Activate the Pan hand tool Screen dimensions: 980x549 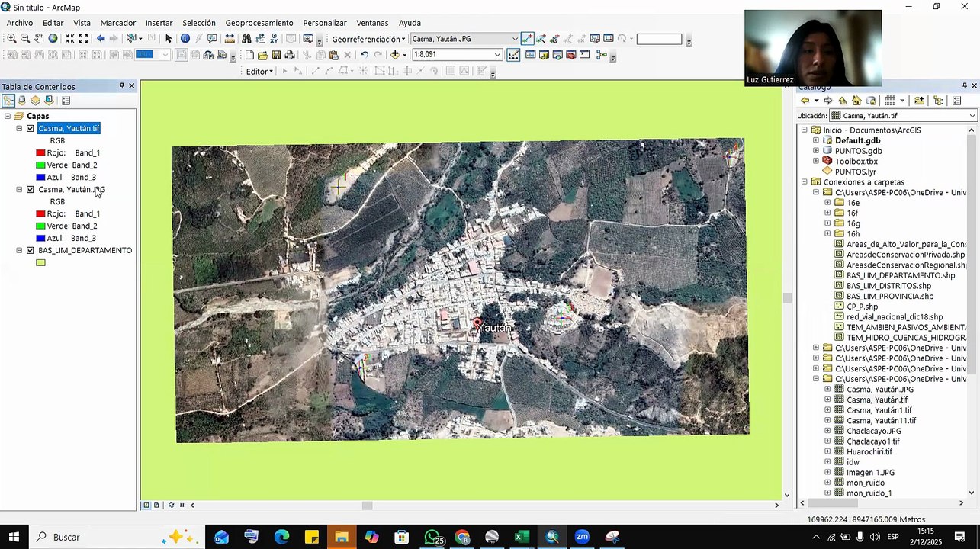click(39, 38)
